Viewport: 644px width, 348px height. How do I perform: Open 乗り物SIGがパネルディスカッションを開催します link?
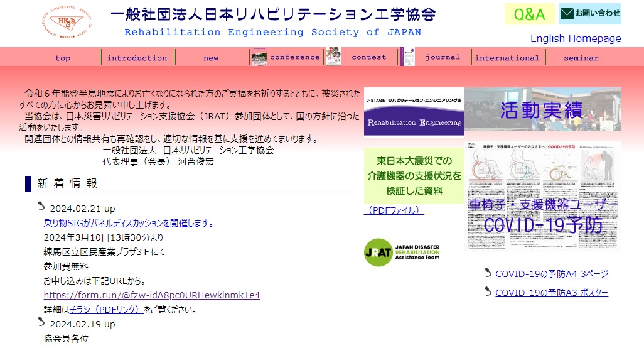pyautogui.click(x=129, y=223)
